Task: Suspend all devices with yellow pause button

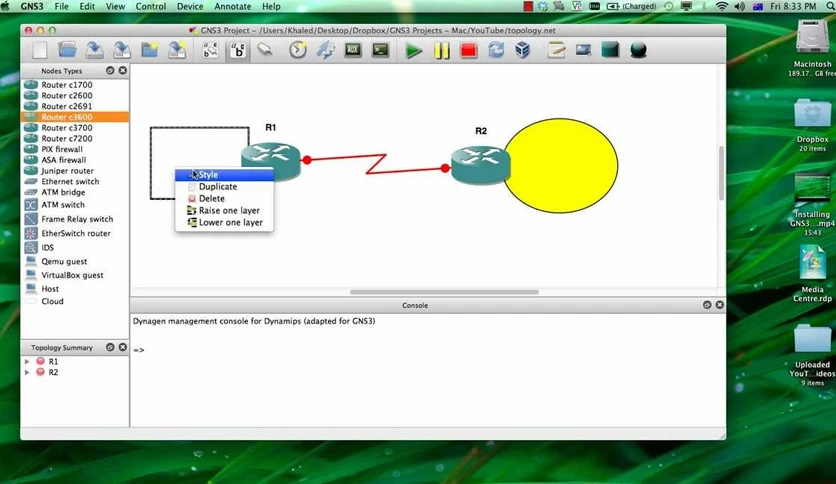Action: click(441, 51)
